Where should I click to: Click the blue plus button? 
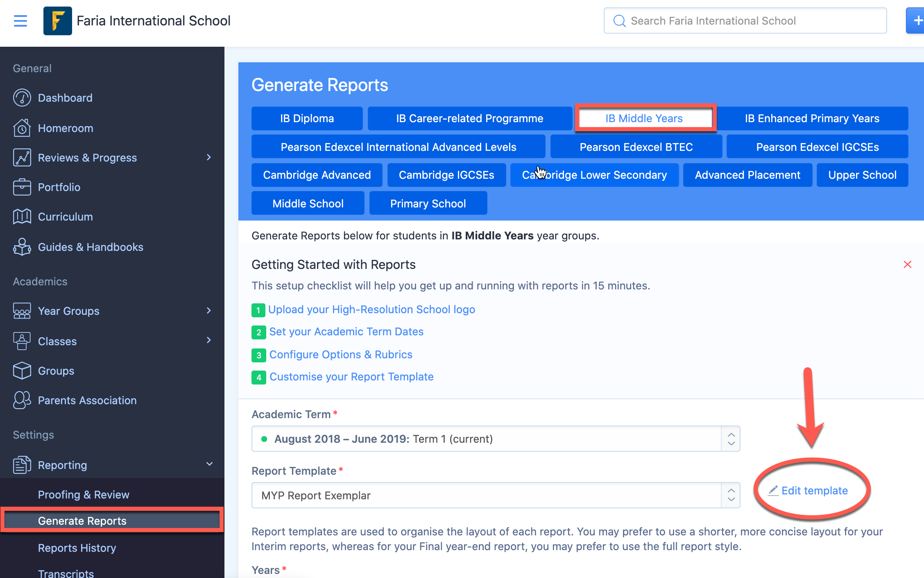(x=916, y=20)
